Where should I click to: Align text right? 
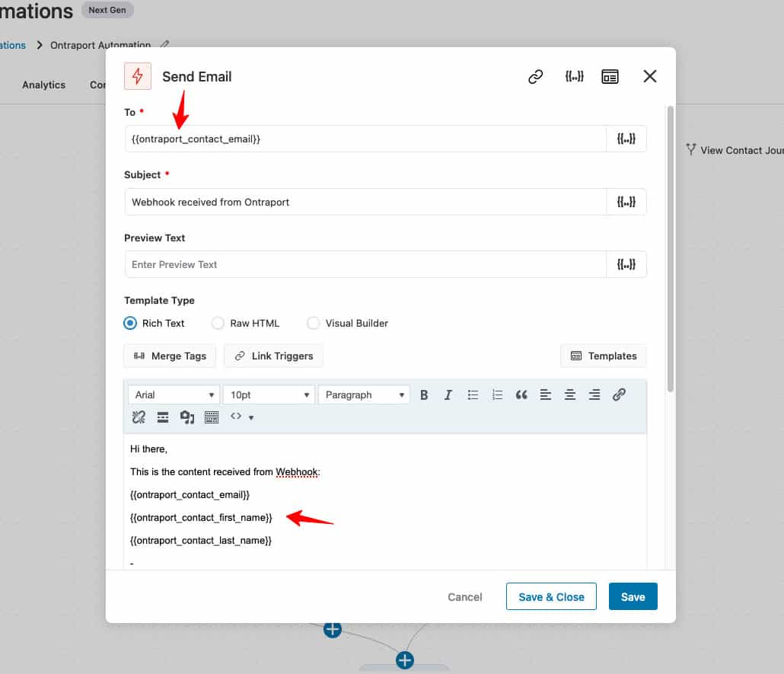tap(594, 394)
